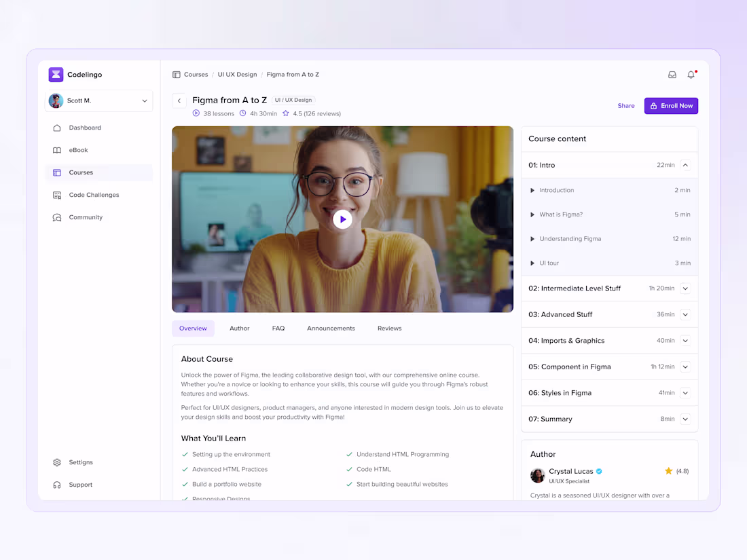Open Community from its sidebar icon
The height and width of the screenshot is (560, 747).
pos(56,217)
